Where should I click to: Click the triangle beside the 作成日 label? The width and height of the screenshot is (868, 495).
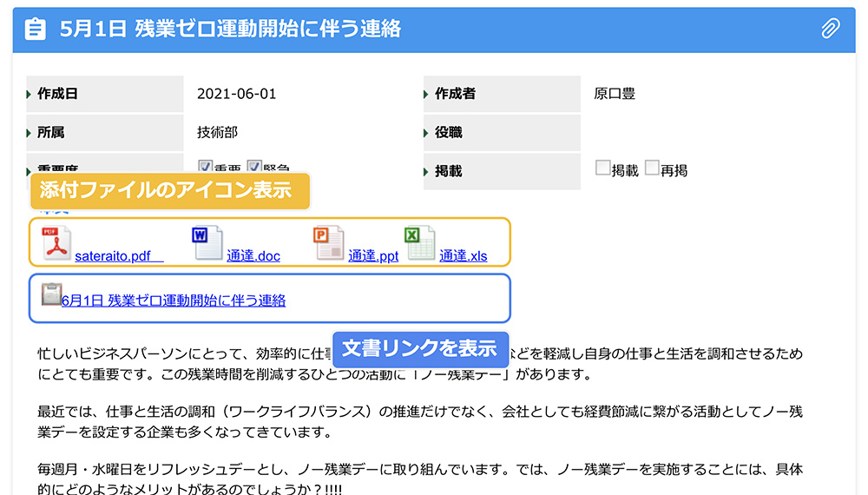(30, 94)
